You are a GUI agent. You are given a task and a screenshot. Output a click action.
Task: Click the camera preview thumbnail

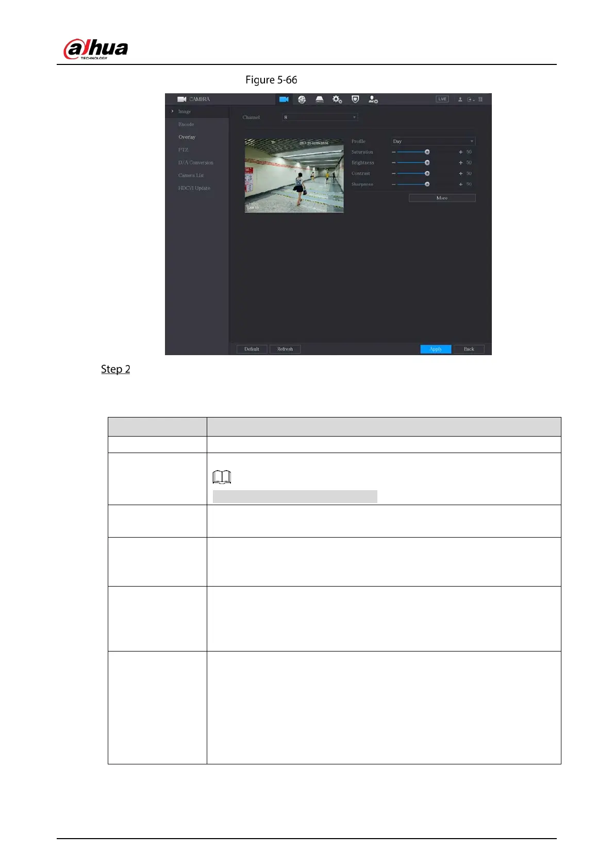coord(294,175)
